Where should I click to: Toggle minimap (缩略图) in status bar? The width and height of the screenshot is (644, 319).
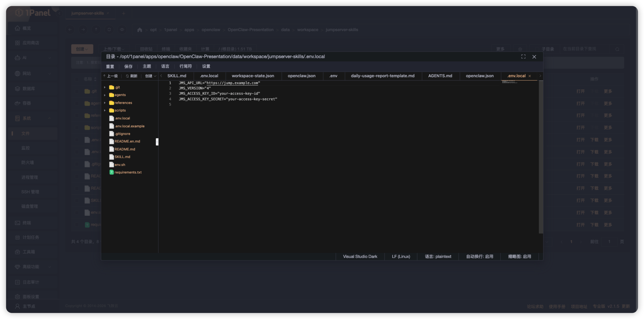pyautogui.click(x=519, y=257)
